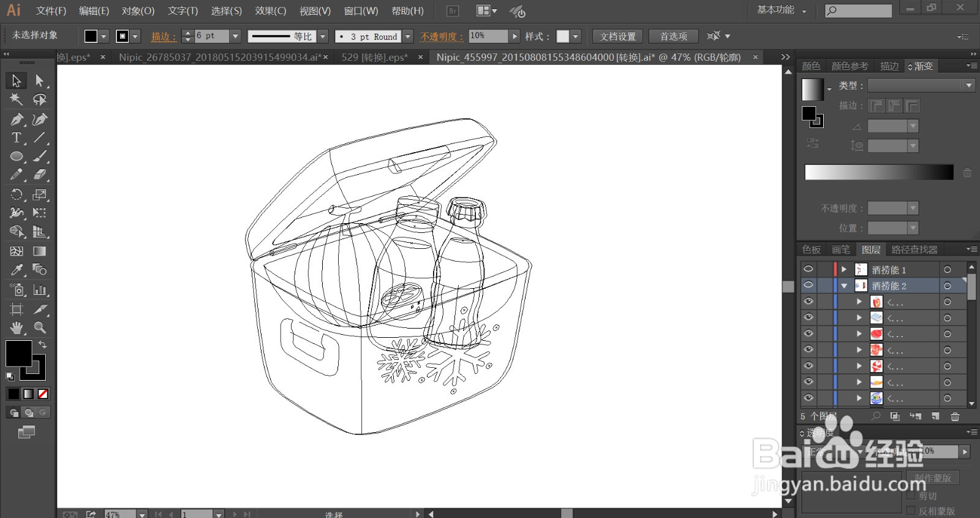This screenshot has height=518, width=980.
Task: Enable the 反相蒙版 invert mask checkbox
Action: coord(911,511)
